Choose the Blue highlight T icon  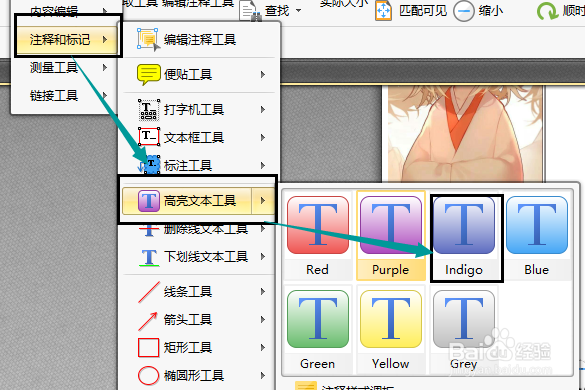pos(537,225)
